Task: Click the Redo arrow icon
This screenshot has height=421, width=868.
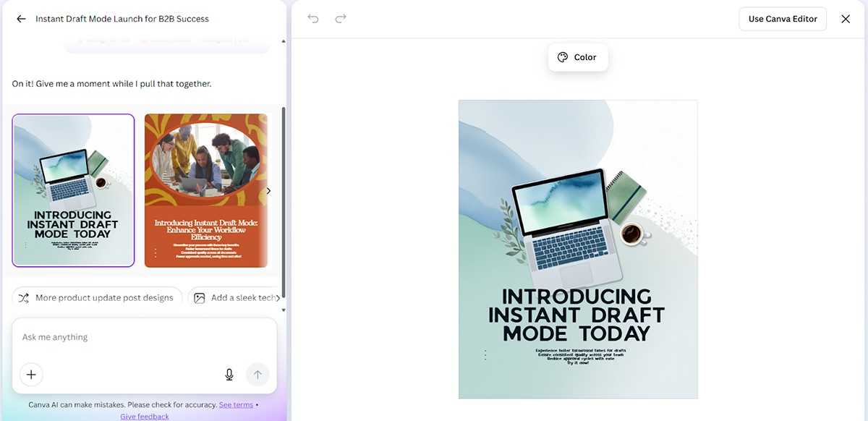Action: click(x=341, y=19)
